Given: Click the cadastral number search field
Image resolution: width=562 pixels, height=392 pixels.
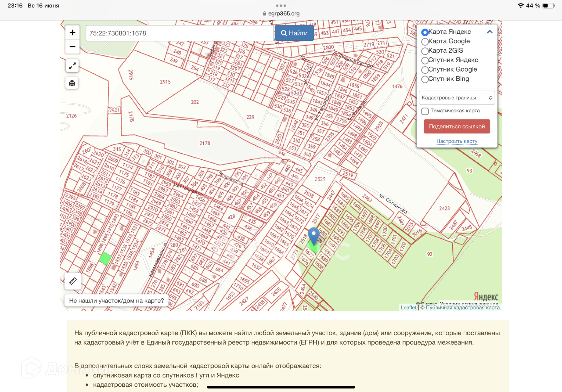Looking at the screenshot, I should point(179,33).
